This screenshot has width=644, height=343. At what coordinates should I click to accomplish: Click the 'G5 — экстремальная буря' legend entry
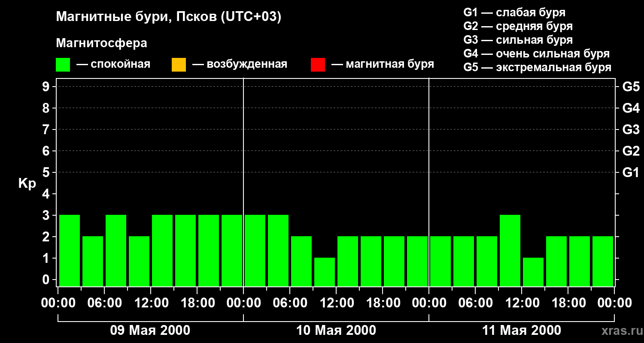click(x=537, y=67)
